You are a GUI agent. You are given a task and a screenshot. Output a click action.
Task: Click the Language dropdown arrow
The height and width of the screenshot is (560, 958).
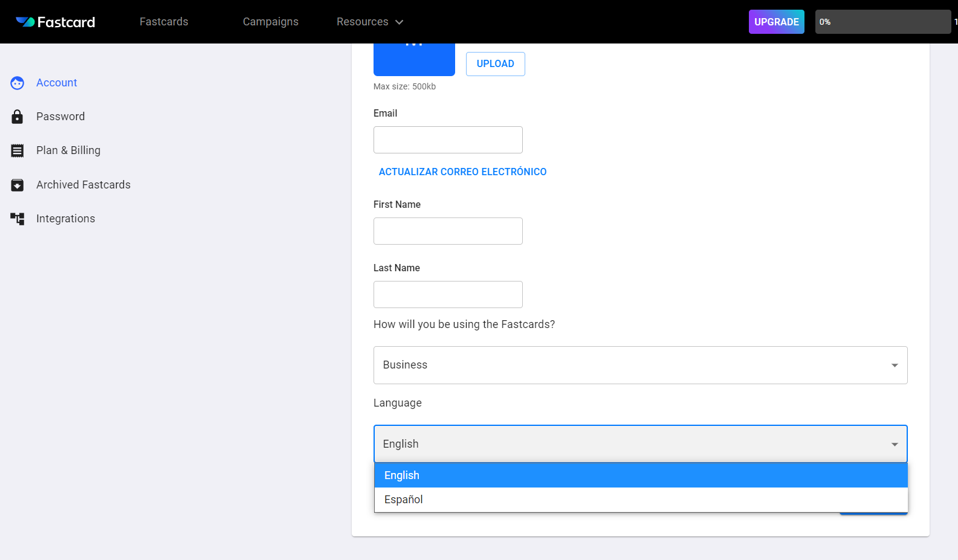pos(895,445)
